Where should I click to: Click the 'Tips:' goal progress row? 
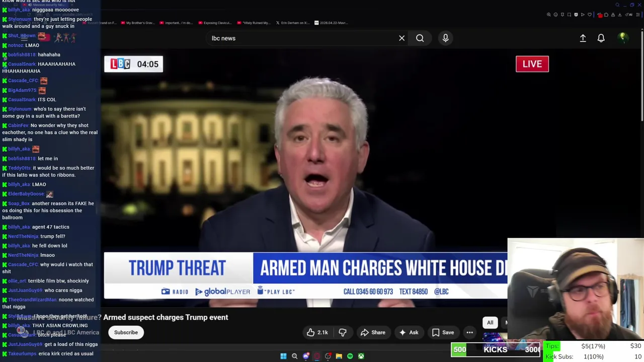[593, 346]
